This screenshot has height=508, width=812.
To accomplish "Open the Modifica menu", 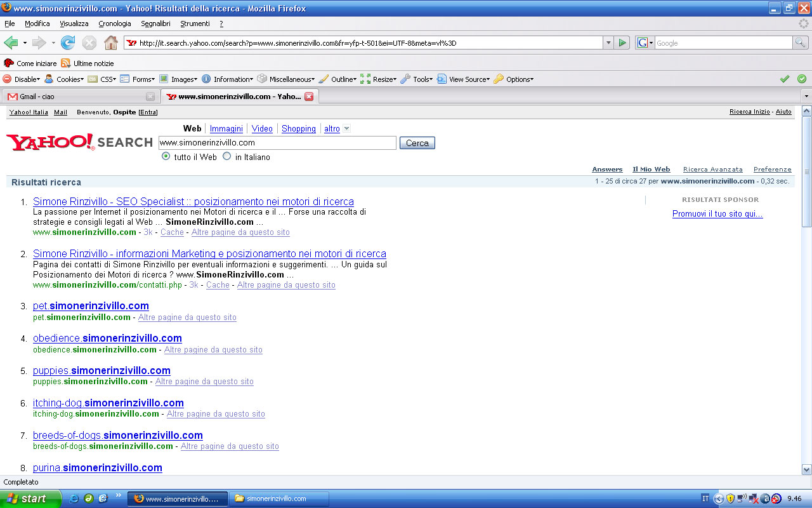I will pyautogui.click(x=37, y=23).
